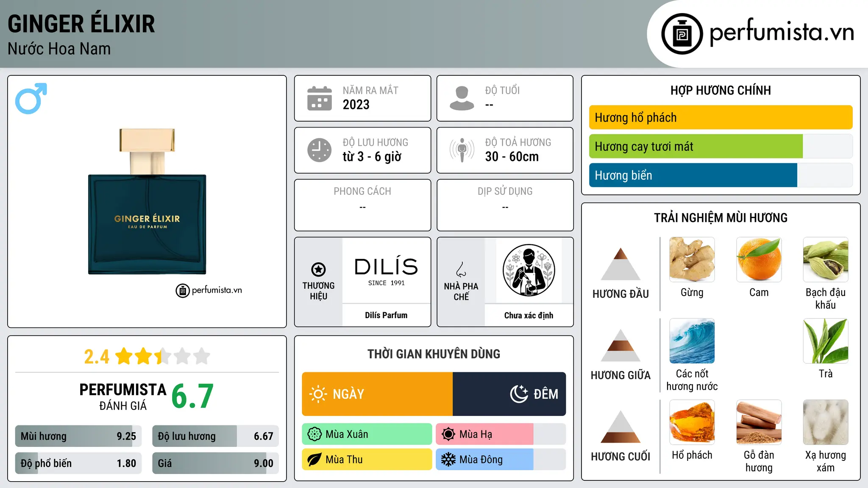Click the sun icon for Mùa Hạ
Image resolution: width=868 pixels, height=488 pixels.
click(448, 434)
